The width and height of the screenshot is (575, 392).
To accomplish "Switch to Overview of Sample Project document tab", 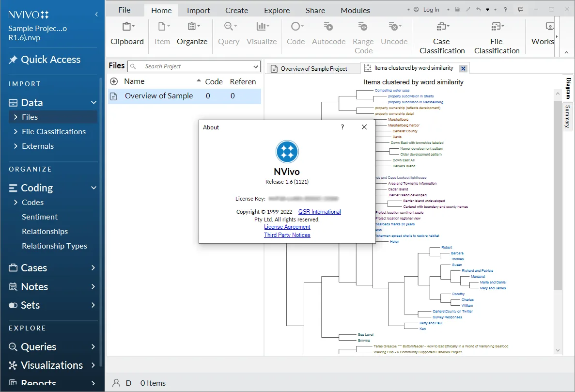I will coord(312,69).
